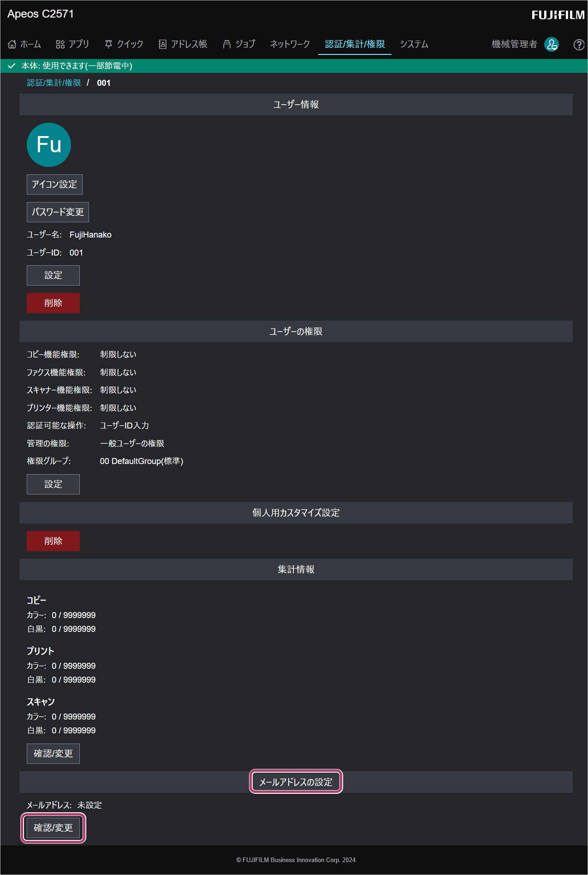This screenshot has height=875, width=588.
Task: Delete personal customization settings with 削除
Action: (53, 541)
